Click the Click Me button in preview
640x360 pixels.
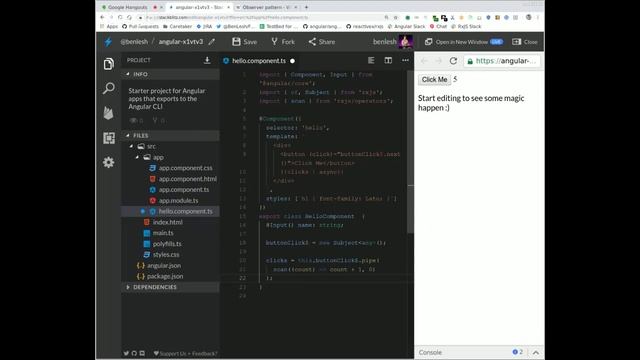click(434, 80)
